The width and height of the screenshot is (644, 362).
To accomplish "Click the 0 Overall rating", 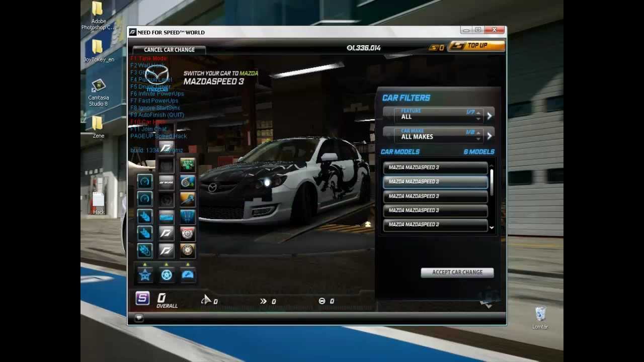I will point(167,300).
